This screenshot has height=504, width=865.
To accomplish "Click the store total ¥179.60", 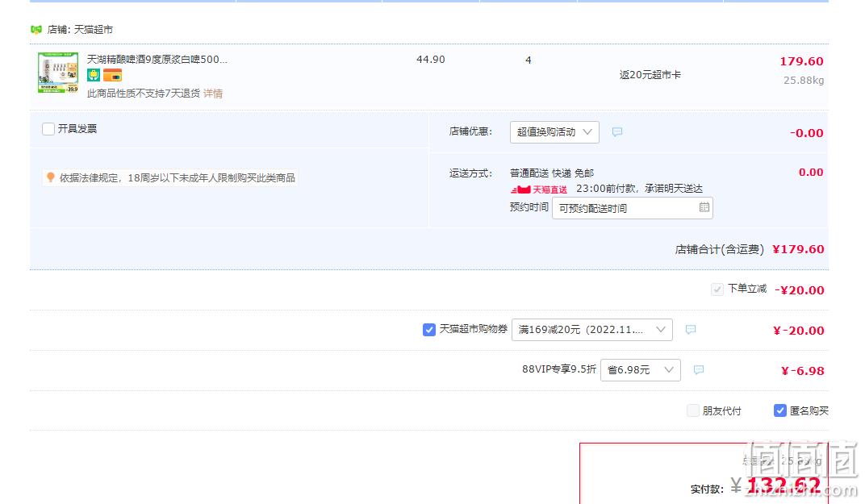I will coord(798,249).
